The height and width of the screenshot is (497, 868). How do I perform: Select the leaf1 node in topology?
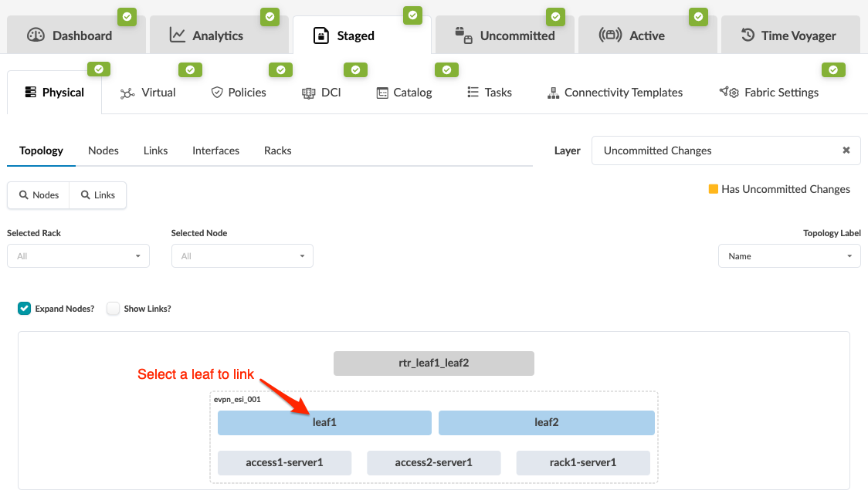tap(324, 423)
